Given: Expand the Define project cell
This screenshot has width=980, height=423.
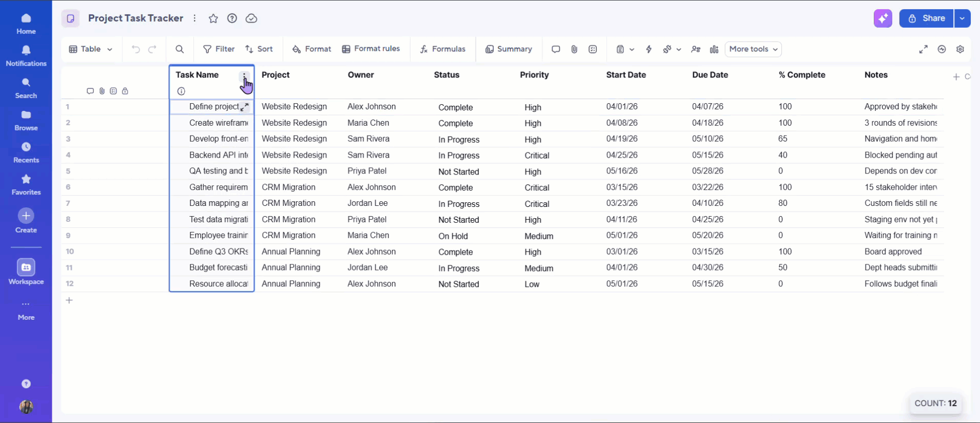Looking at the screenshot, I should pyautogui.click(x=245, y=107).
